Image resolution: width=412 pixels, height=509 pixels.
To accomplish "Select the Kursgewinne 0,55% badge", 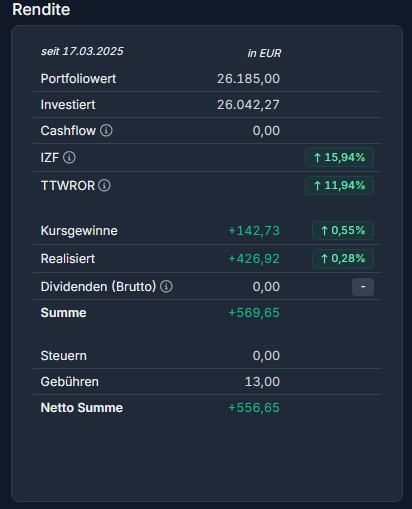I will (343, 230).
